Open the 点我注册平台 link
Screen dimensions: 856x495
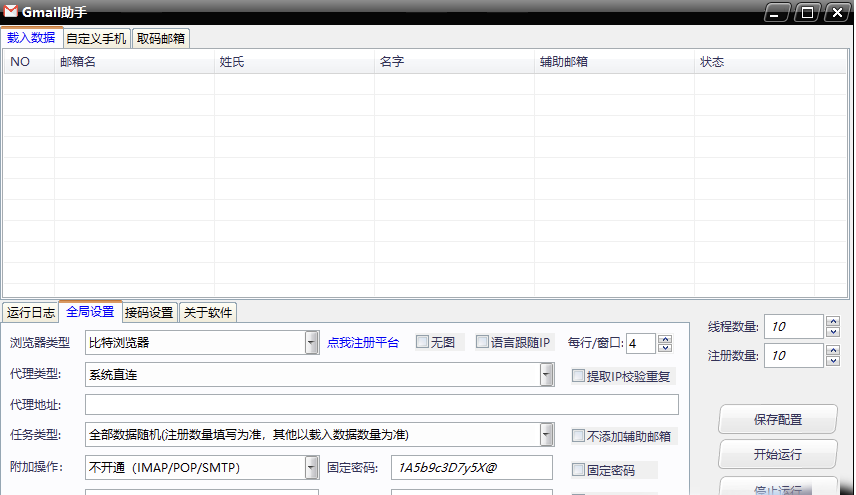362,343
